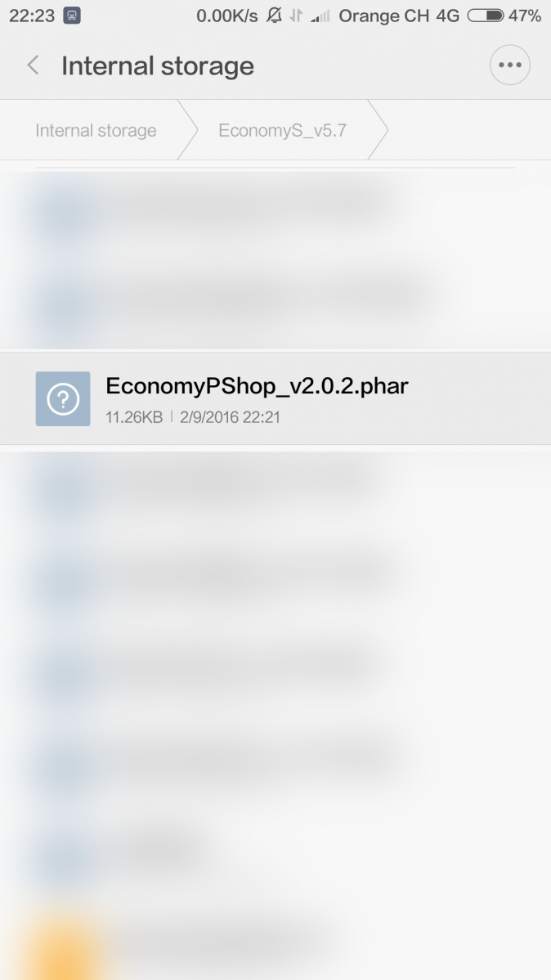Select the unknown file type question mark icon
This screenshot has height=980, width=551.
(x=62, y=398)
